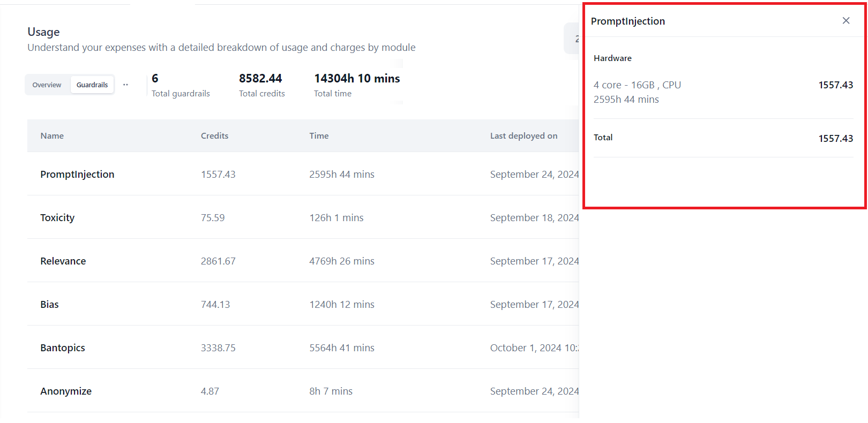
Task: Open the two-dot more tabs menu
Action: (x=125, y=85)
